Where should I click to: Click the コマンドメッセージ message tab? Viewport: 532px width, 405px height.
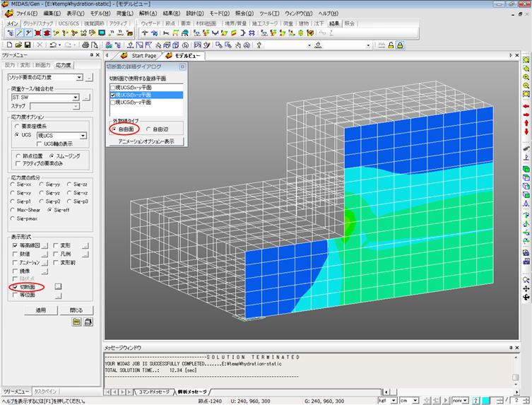coord(154,392)
